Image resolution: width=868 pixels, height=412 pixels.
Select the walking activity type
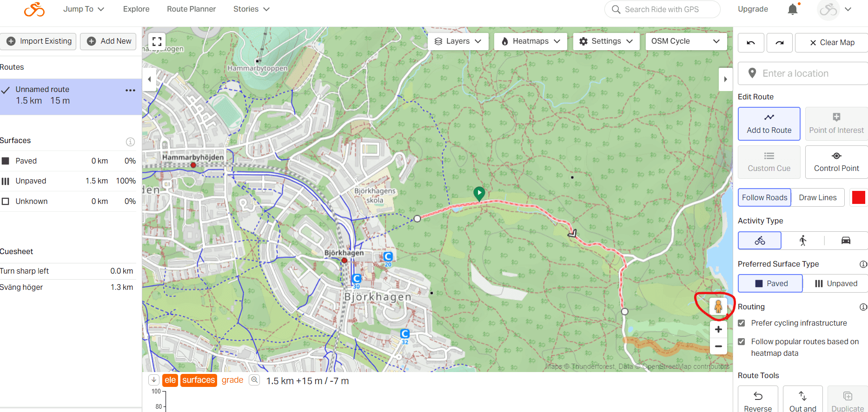coord(802,241)
